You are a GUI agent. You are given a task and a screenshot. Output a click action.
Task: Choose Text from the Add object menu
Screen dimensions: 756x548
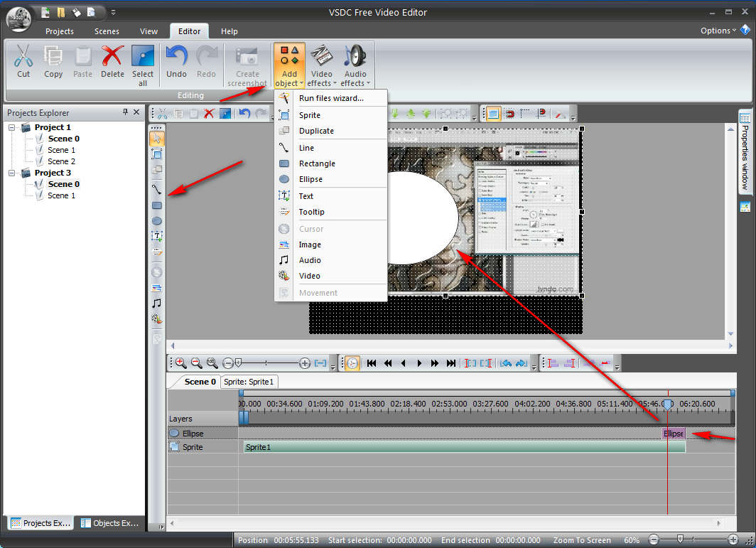[x=306, y=196]
